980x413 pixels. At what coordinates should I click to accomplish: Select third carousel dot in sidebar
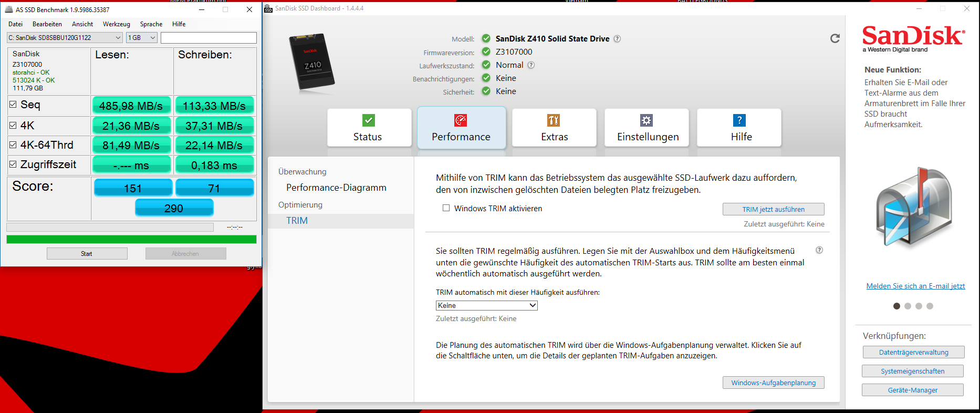[919, 306]
